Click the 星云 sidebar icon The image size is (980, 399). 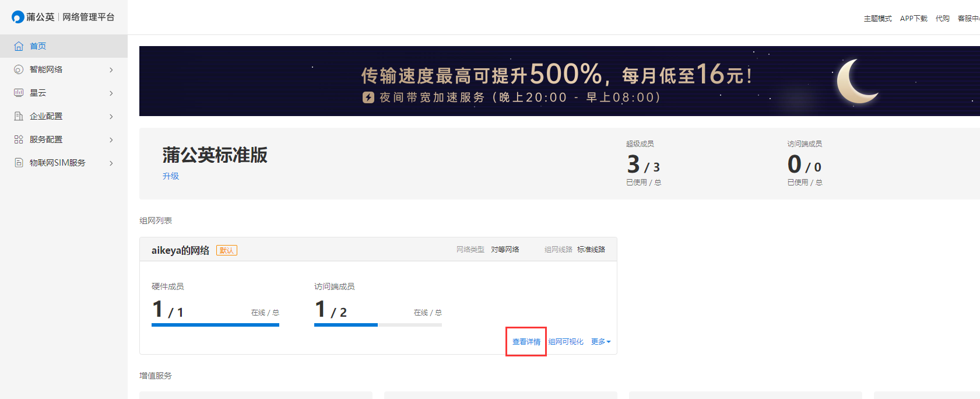point(19,93)
